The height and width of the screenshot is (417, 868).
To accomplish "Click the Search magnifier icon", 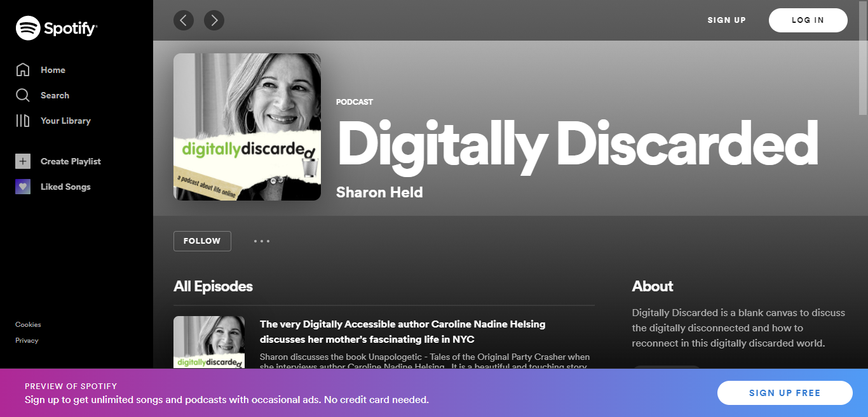I will pos(23,95).
